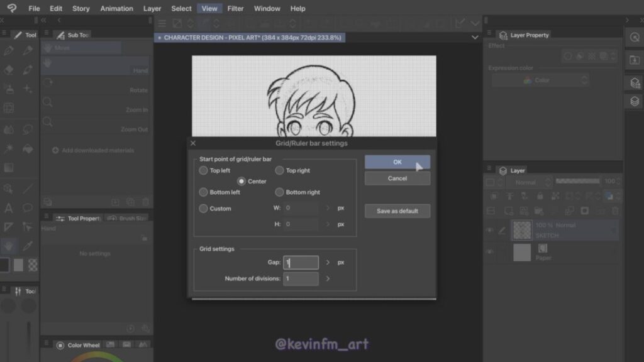644x362 pixels.
Task: Open the Filter menu
Action: click(235, 8)
